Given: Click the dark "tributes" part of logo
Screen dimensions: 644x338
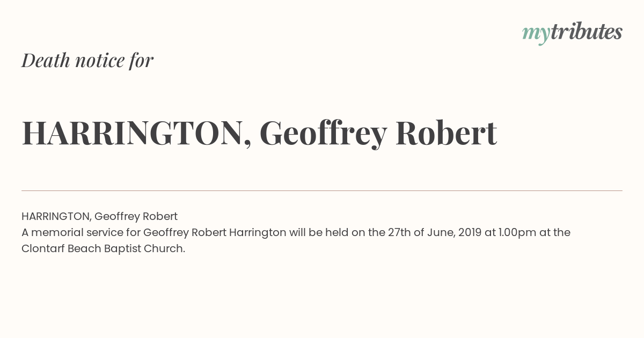Looking at the screenshot, I should pos(587,32).
